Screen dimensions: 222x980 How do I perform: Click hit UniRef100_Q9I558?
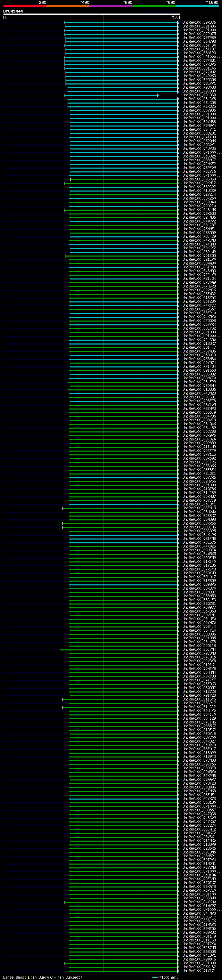coord(199,371)
